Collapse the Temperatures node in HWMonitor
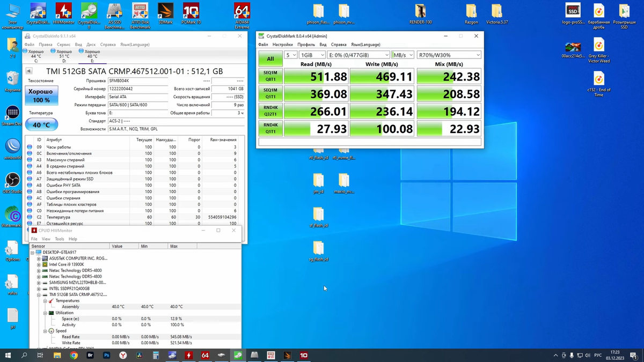 coord(45,301)
